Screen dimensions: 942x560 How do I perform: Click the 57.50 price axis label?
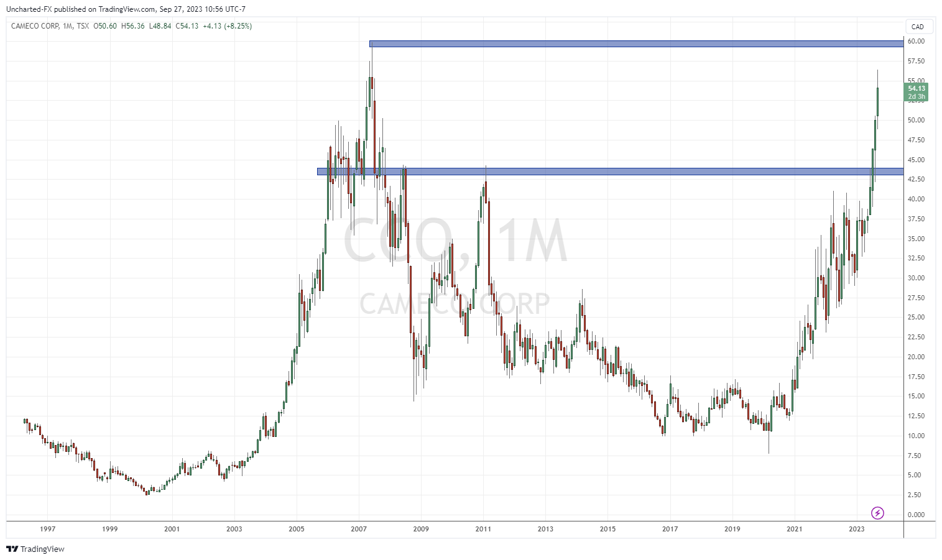click(x=916, y=62)
